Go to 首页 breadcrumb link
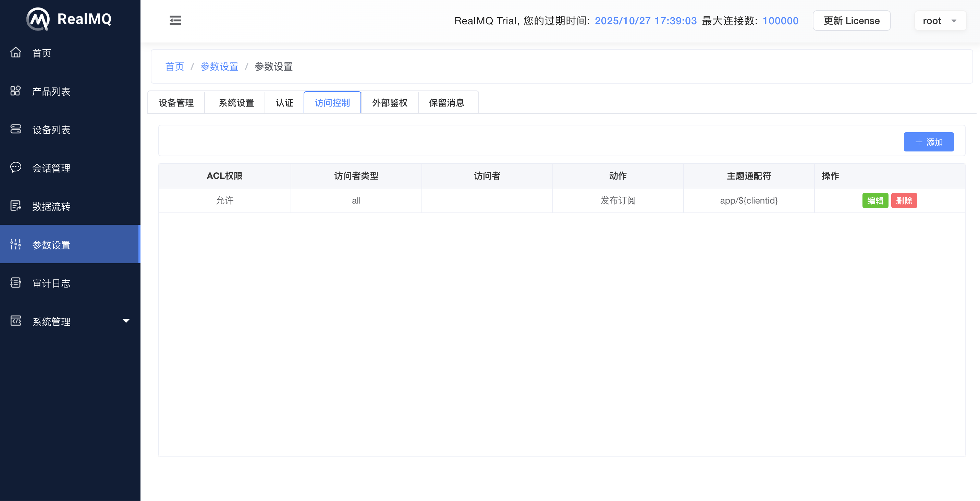This screenshot has height=501, width=980. coord(175,66)
